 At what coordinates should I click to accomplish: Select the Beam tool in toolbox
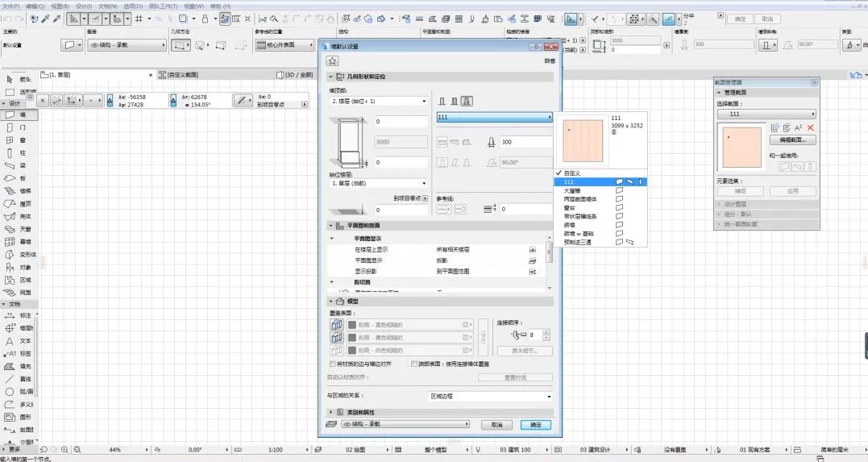point(19,165)
